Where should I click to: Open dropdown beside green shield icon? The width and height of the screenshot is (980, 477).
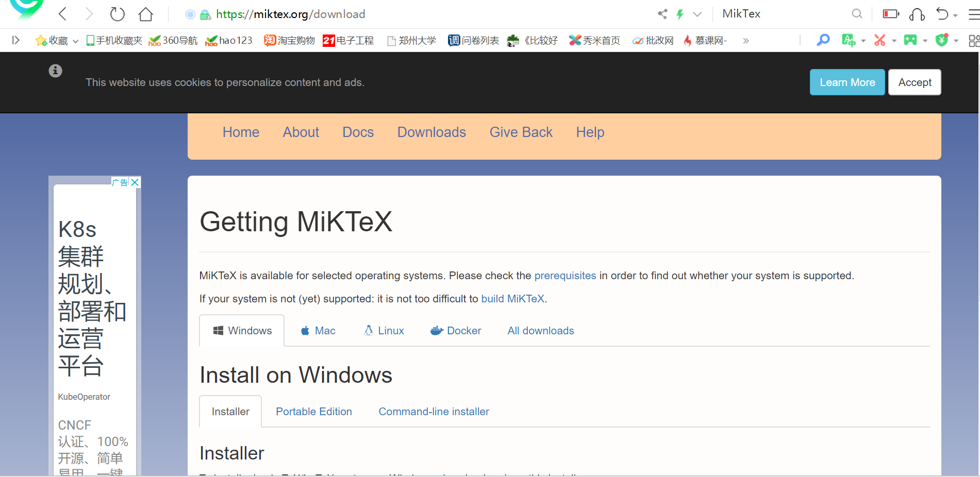tap(956, 41)
